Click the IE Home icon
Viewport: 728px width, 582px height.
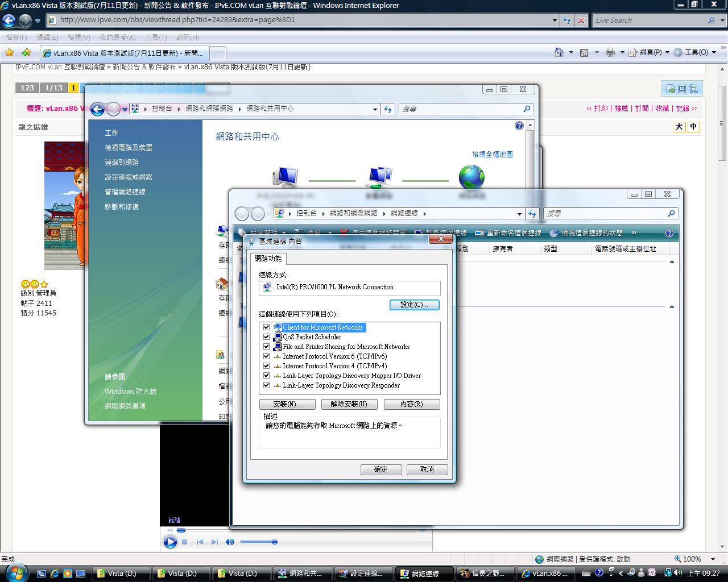559,52
